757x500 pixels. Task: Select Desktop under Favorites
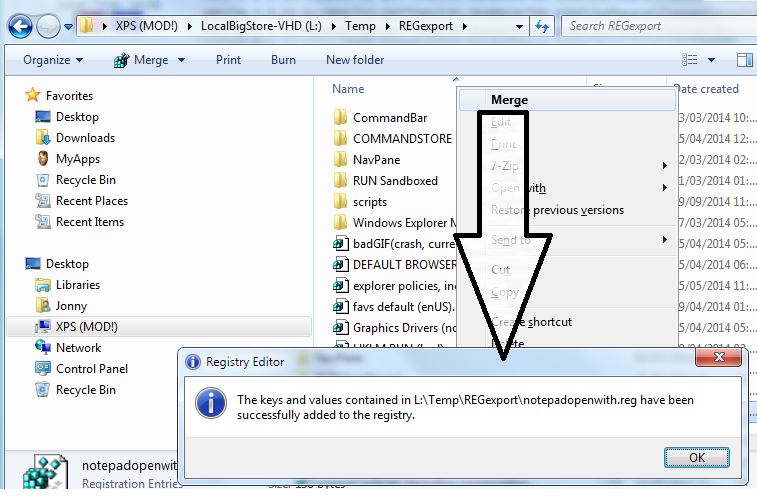coord(68,117)
